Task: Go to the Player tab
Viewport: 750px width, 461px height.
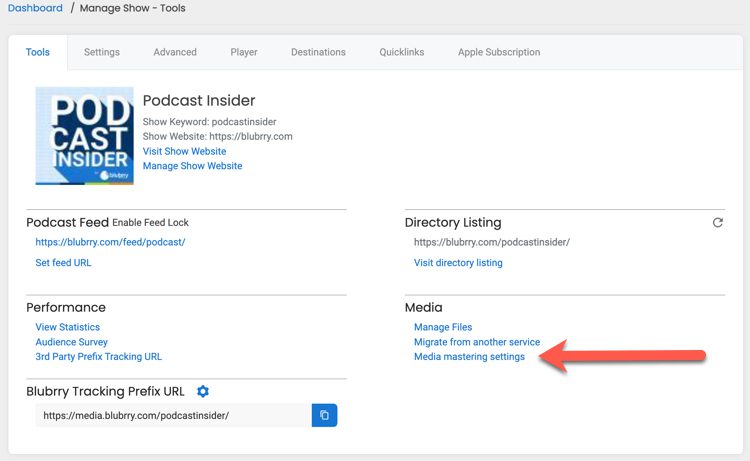Action: pos(244,52)
